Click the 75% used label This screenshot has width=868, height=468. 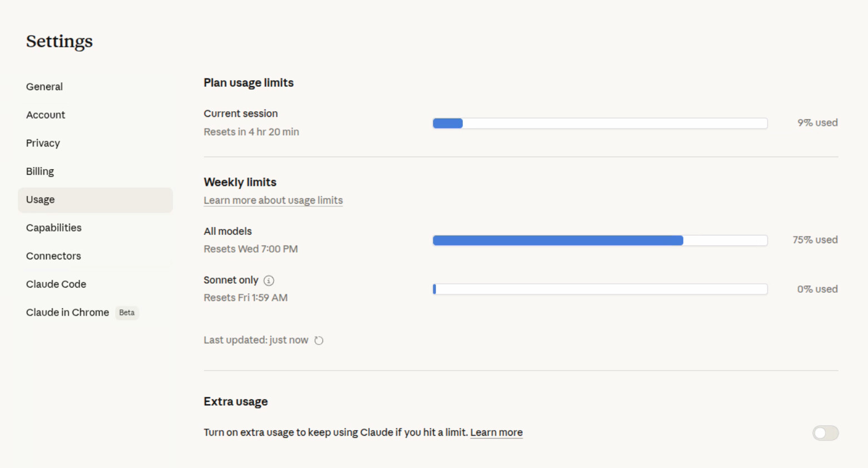click(x=815, y=240)
